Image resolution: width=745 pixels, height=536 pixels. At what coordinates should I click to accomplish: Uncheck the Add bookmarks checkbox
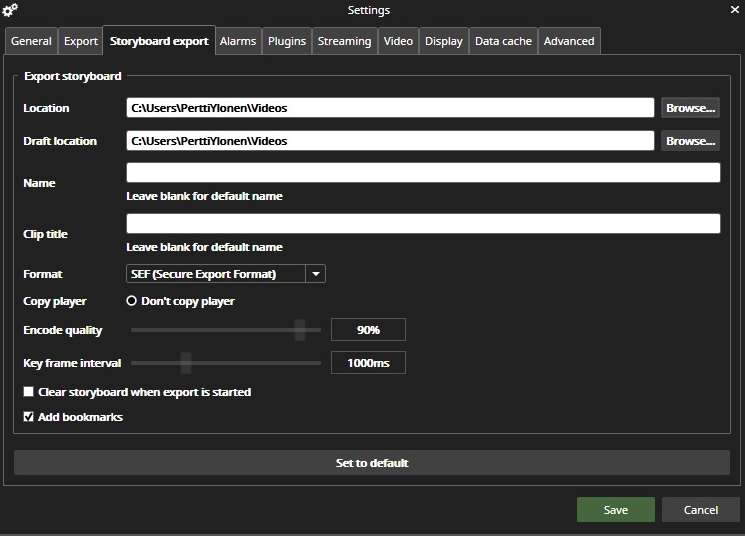click(x=29, y=416)
